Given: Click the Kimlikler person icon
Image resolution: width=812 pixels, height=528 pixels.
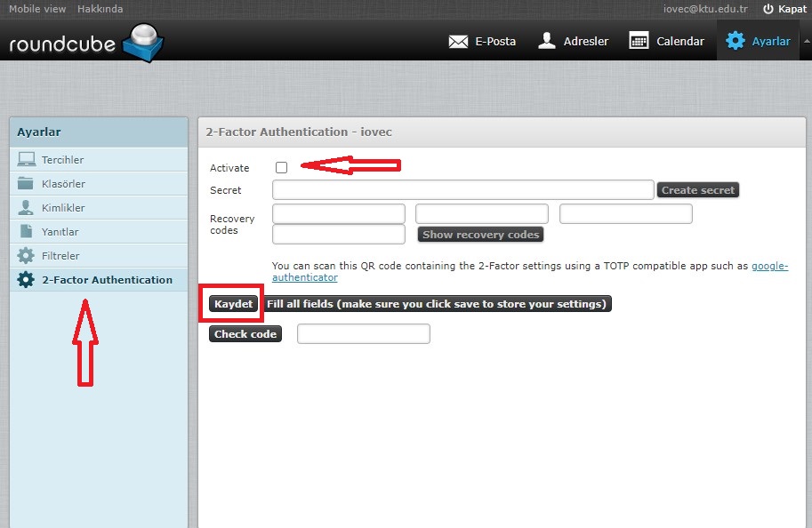Looking at the screenshot, I should tap(26, 207).
